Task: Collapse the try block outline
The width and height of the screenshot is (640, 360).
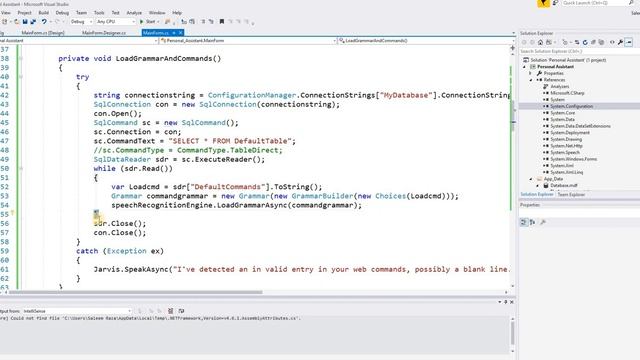Action: coord(21,77)
